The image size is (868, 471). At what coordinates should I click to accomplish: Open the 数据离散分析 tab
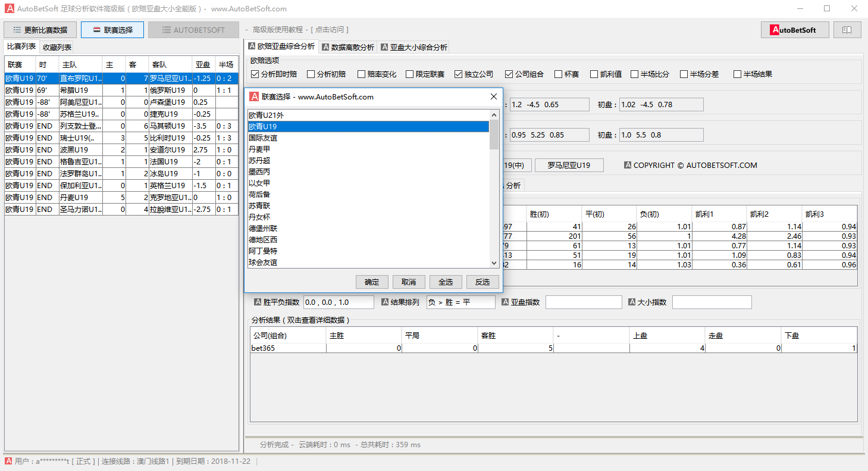349,47
